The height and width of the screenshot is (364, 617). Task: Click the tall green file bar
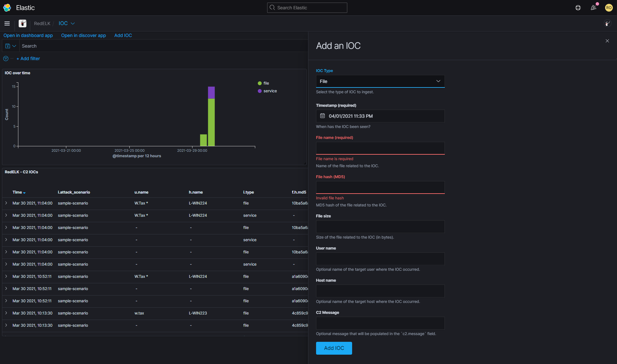tap(211, 122)
